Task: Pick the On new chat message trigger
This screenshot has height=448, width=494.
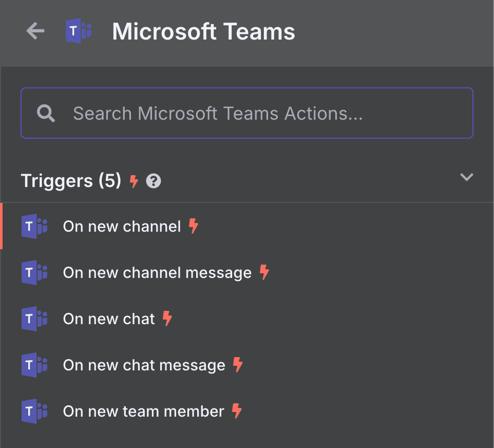Action: coord(144,365)
